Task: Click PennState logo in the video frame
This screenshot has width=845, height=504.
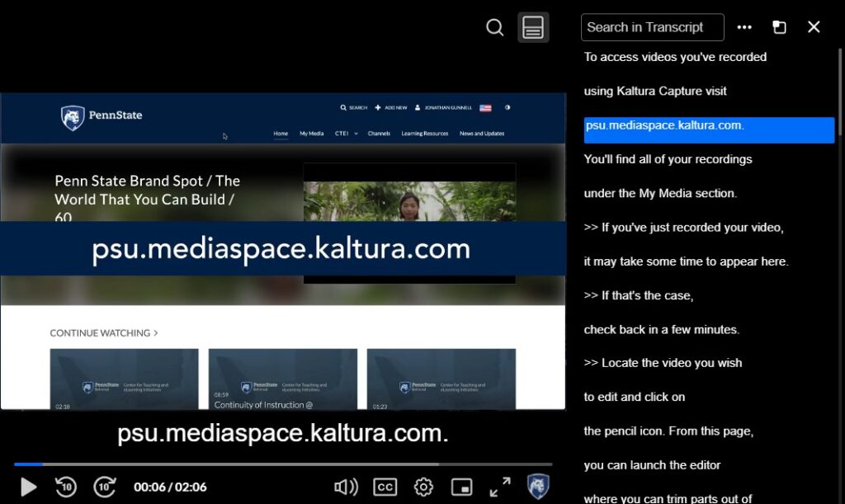Action: (101, 117)
